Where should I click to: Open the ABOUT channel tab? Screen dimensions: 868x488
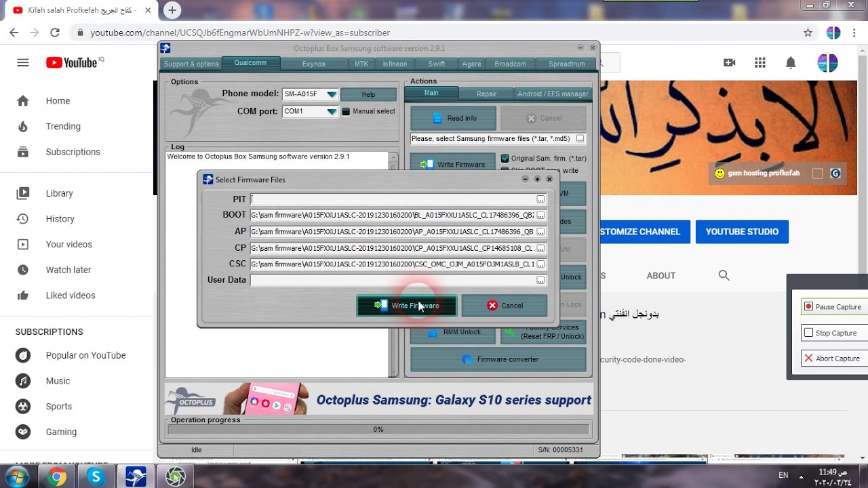(x=661, y=276)
